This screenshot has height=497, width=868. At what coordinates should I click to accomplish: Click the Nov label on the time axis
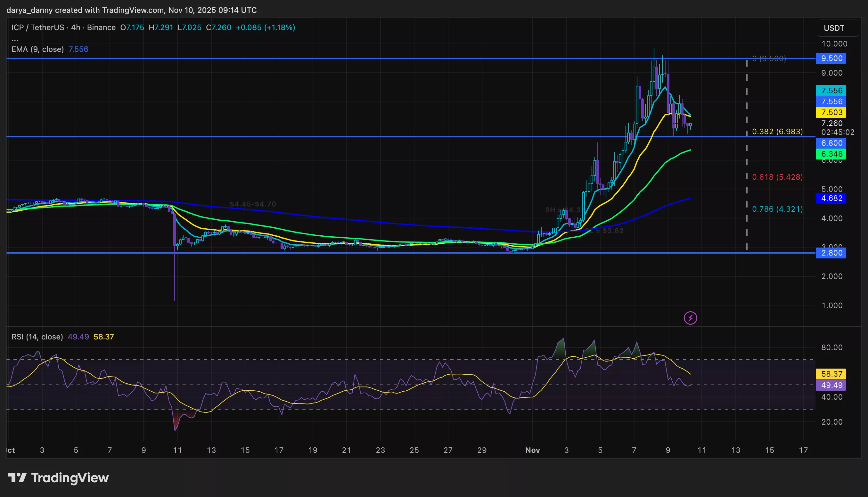pyautogui.click(x=533, y=450)
